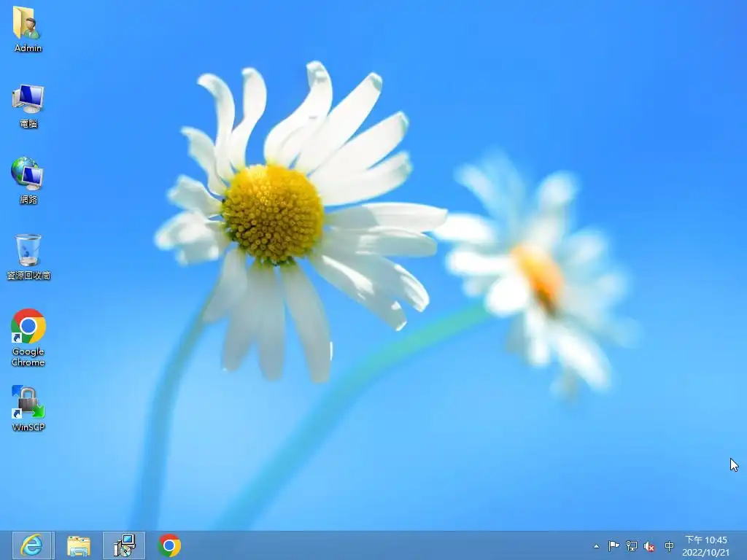
Task: Open the installer program icon on taskbar
Action: (124, 545)
